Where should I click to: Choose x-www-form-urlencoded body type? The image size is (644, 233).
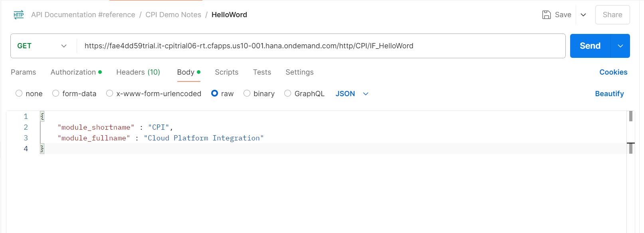coord(110,93)
